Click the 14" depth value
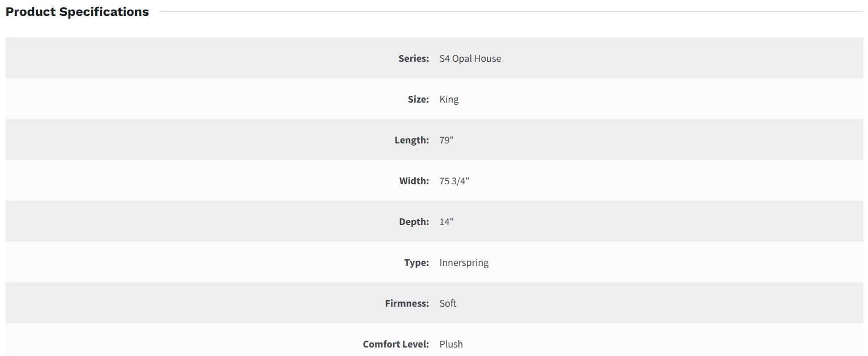Screen dimensions: 868x356 [x=446, y=222]
